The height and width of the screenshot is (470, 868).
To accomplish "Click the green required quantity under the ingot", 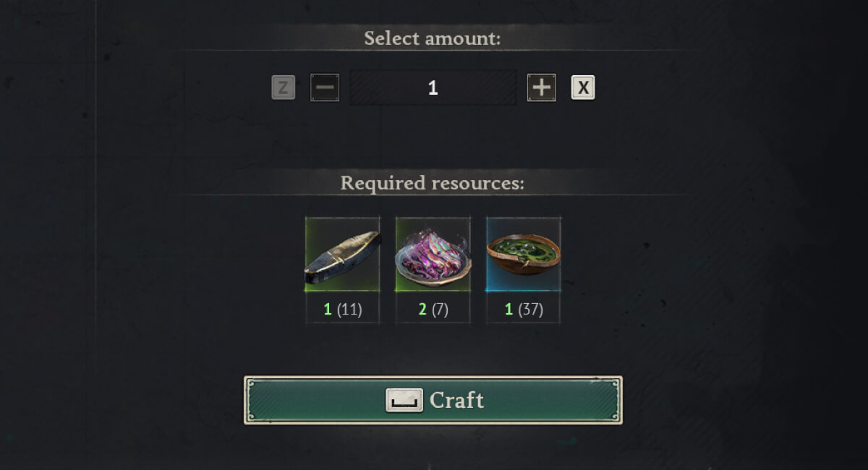I will 328,310.
